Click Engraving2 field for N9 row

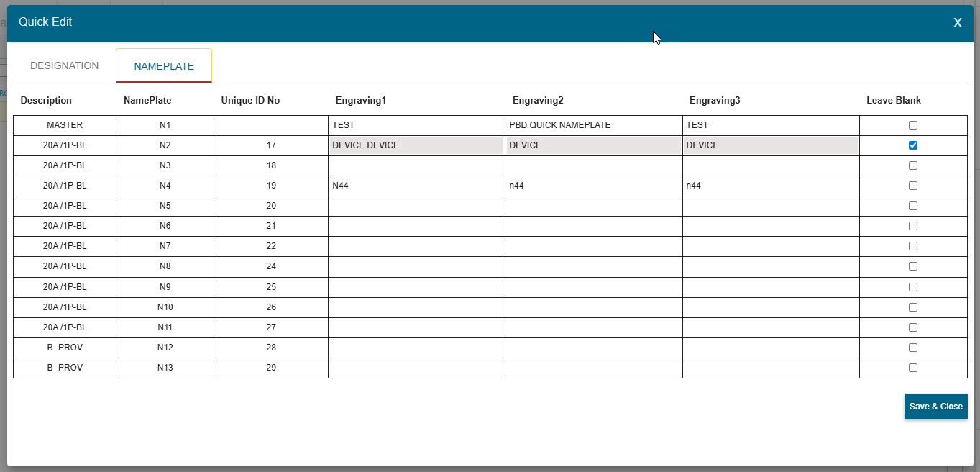coord(593,287)
